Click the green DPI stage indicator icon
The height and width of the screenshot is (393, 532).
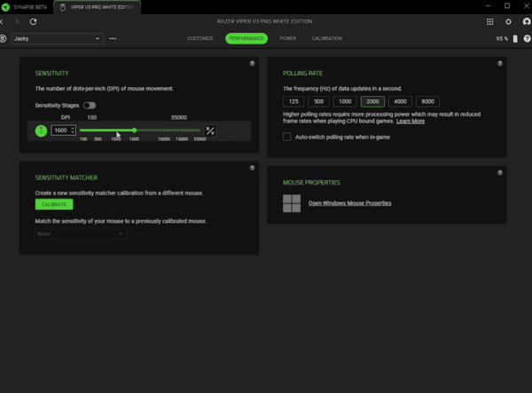tap(41, 130)
